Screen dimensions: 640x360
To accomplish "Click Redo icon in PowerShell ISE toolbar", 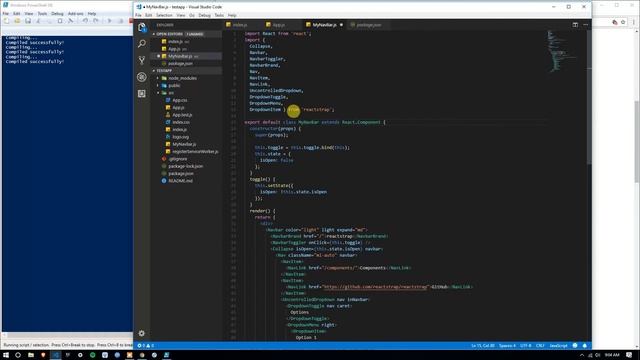I will point(96,21).
